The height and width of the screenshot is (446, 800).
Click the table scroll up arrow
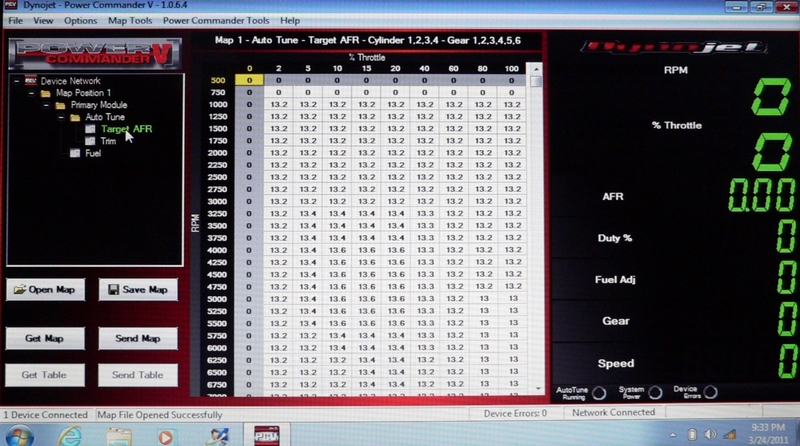[536, 69]
